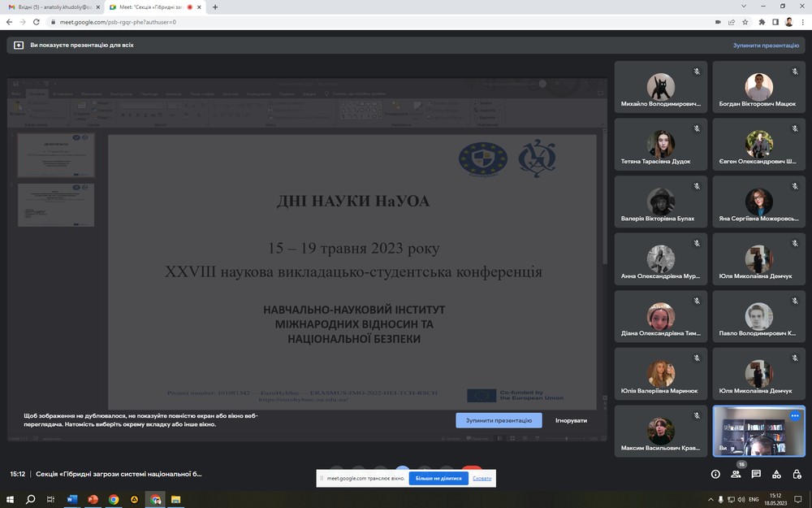Open meeting details info icon
812x508 pixels.
click(x=715, y=474)
